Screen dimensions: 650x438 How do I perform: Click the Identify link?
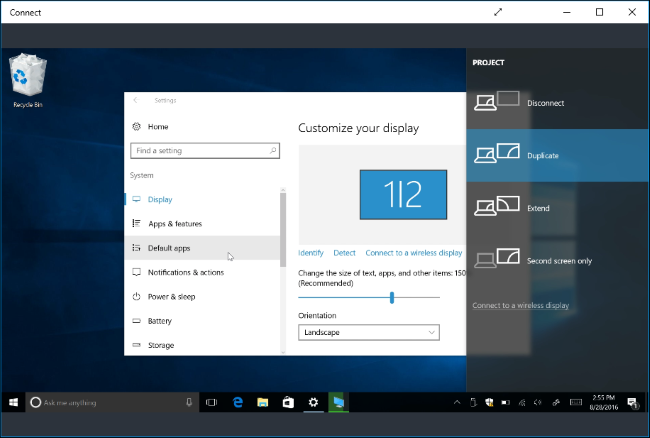pos(311,253)
